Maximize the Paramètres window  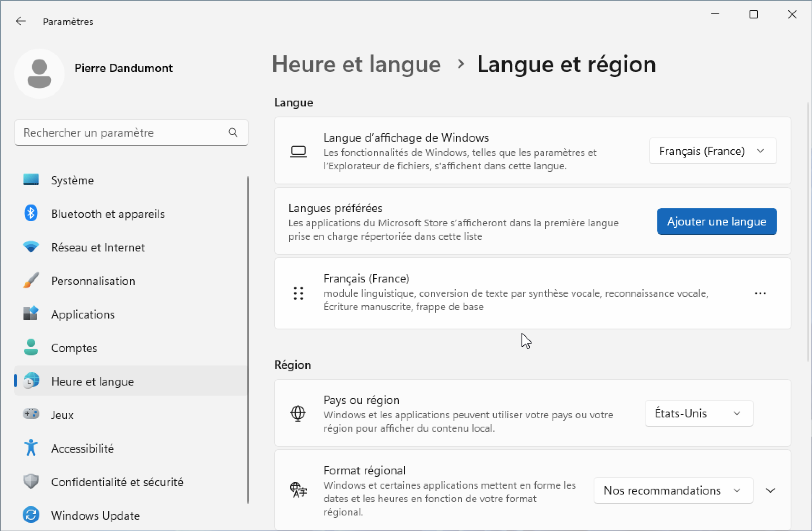(x=754, y=14)
